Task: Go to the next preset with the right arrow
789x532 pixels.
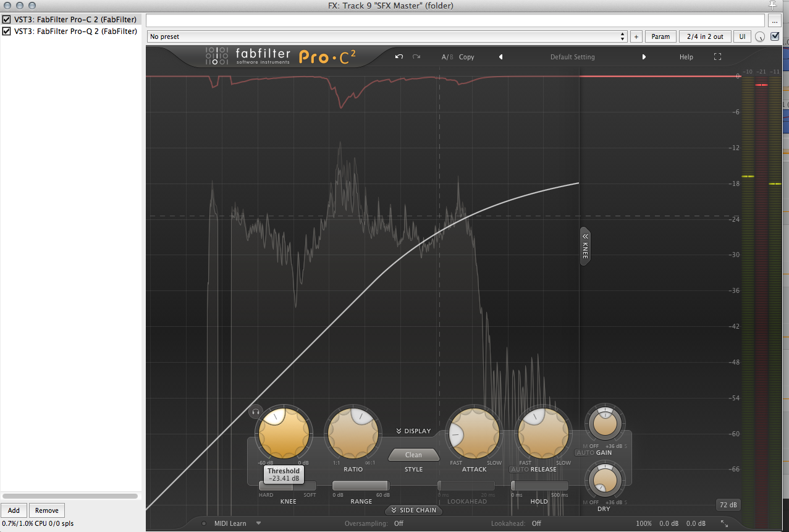Action: tap(644, 57)
